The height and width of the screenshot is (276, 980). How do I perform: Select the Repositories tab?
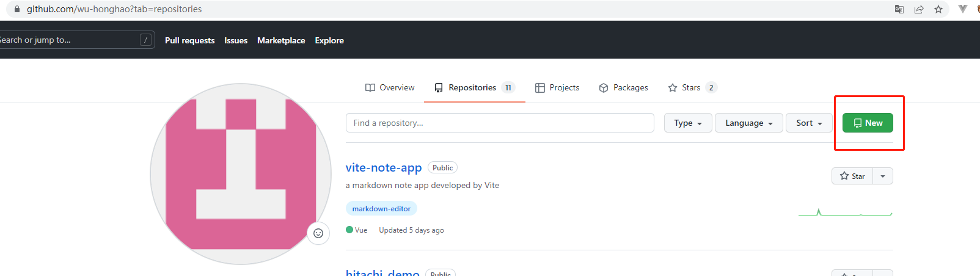pyautogui.click(x=475, y=88)
